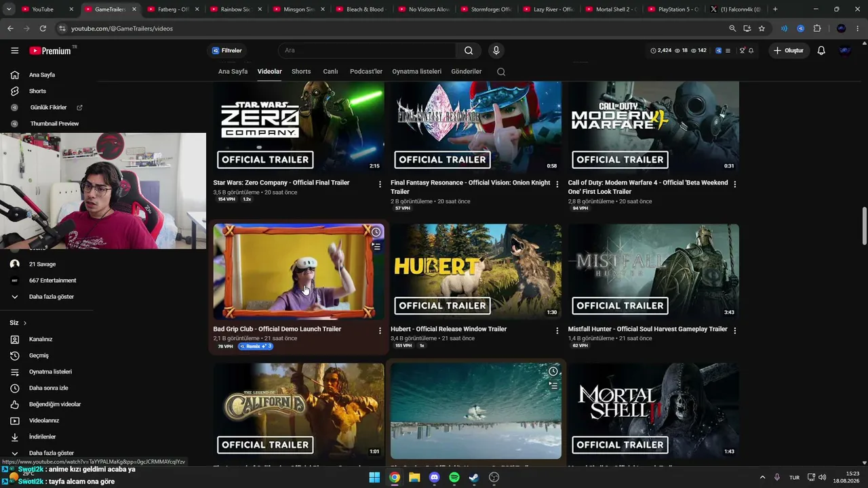Open the Windows Start menu
Viewport: 868px width, 488px height.
pos(374,477)
